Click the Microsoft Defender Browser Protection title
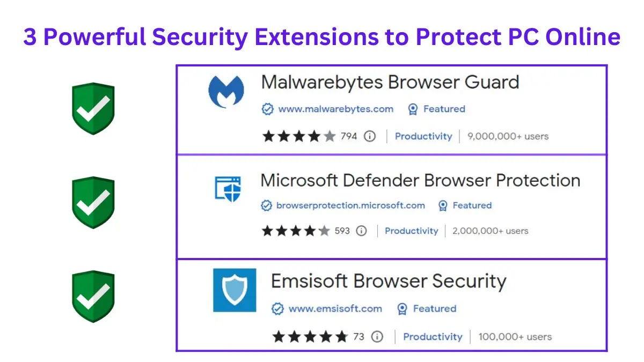The height and width of the screenshot is (362, 644). click(x=420, y=180)
